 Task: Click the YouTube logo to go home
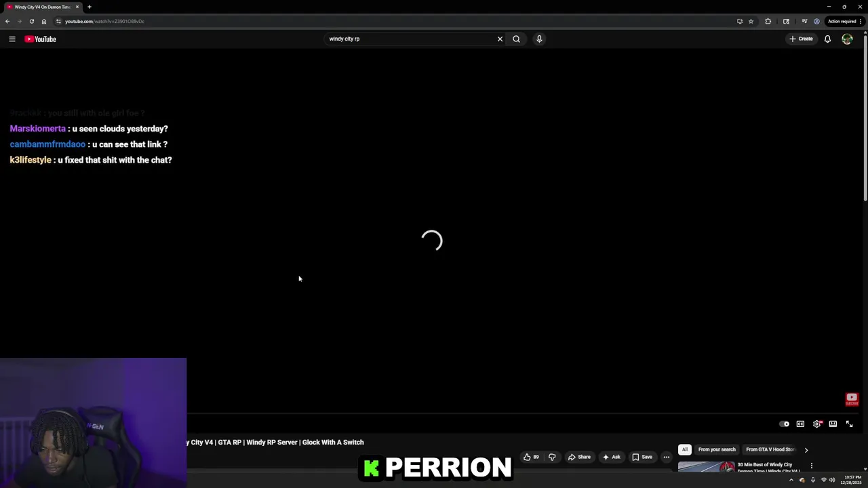tap(40, 39)
